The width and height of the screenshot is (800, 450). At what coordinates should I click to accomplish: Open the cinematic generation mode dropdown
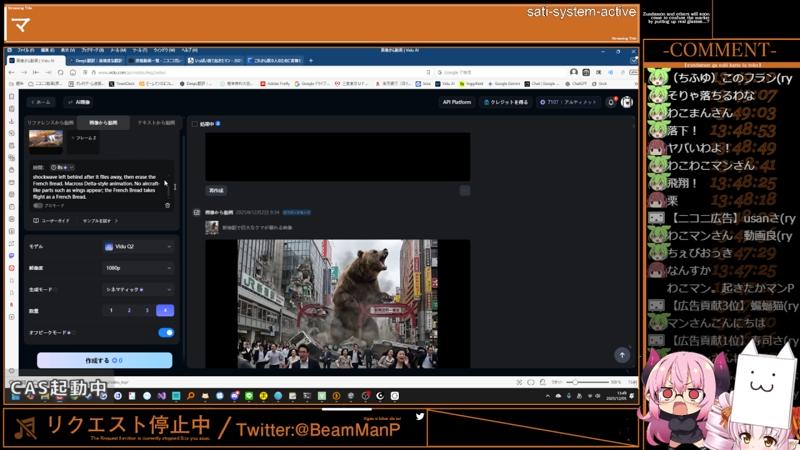pyautogui.click(x=138, y=289)
